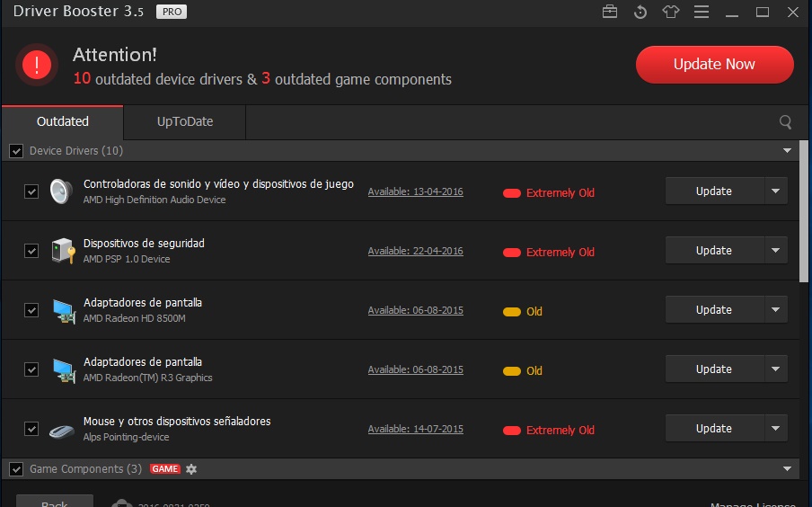Open the Available: 14-07-2015 link
The width and height of the screenshot is (812, 507).
(415, 429)
